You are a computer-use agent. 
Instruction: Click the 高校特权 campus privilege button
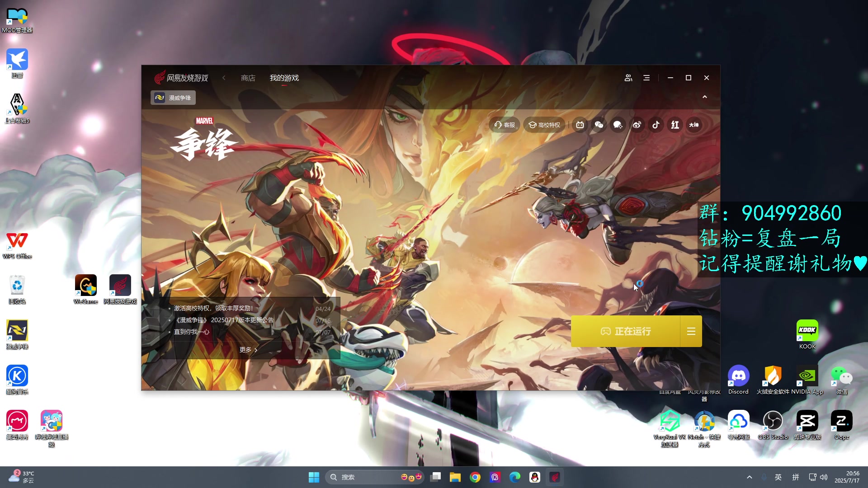click(x=545, y=125)
